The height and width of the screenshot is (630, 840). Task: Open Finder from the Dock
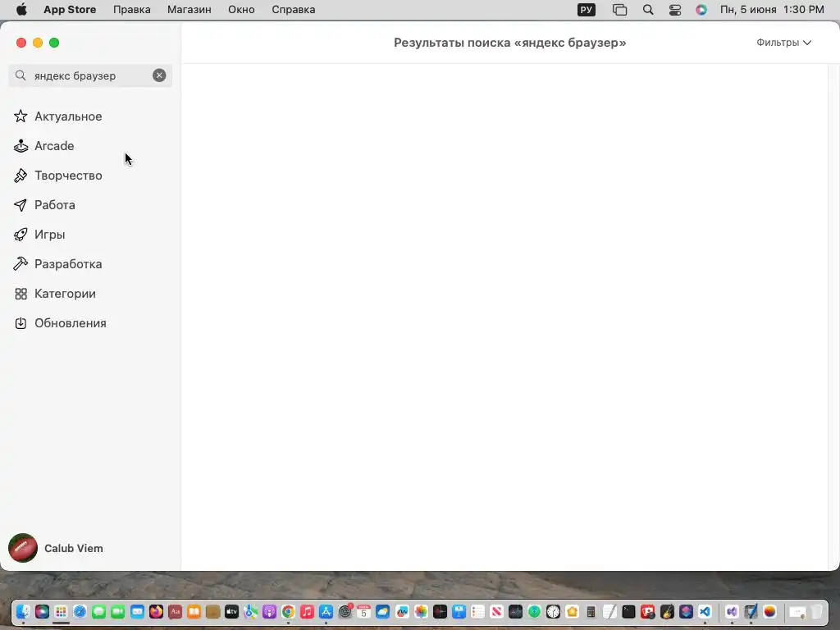(23, 612)
